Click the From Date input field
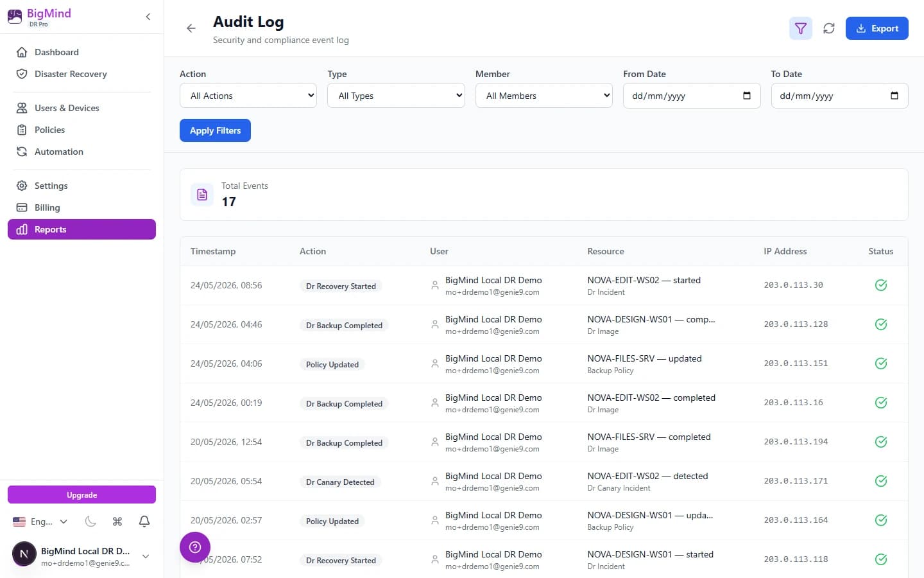Viewport: 924px width, 578px height. point(692,96)
